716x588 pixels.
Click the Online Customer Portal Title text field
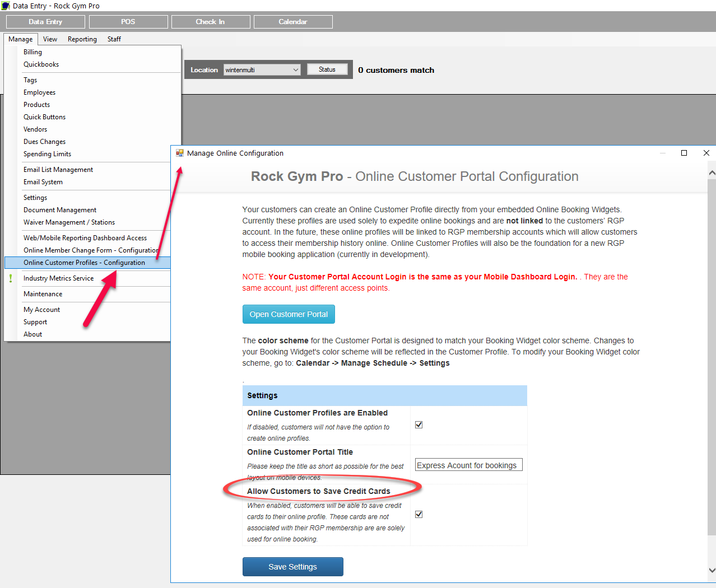click(x=469, y=465)
